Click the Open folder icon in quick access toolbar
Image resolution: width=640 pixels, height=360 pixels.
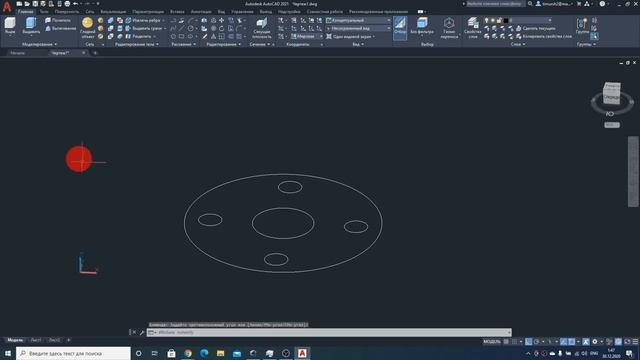click(x=27, y=4)
